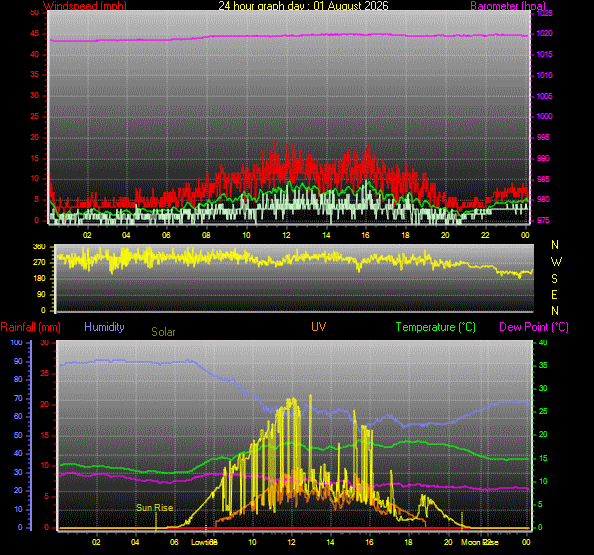Click the "Barometer (hpa)" axis title
Image resolution: width=594 pixels, height=555 pixels.
click(x=508, y=5)
